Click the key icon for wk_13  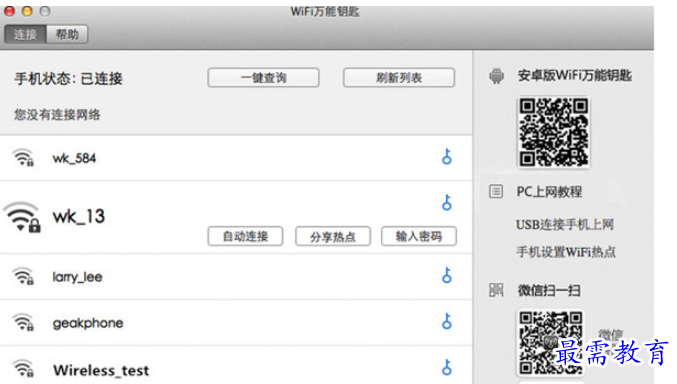(447, 202)
